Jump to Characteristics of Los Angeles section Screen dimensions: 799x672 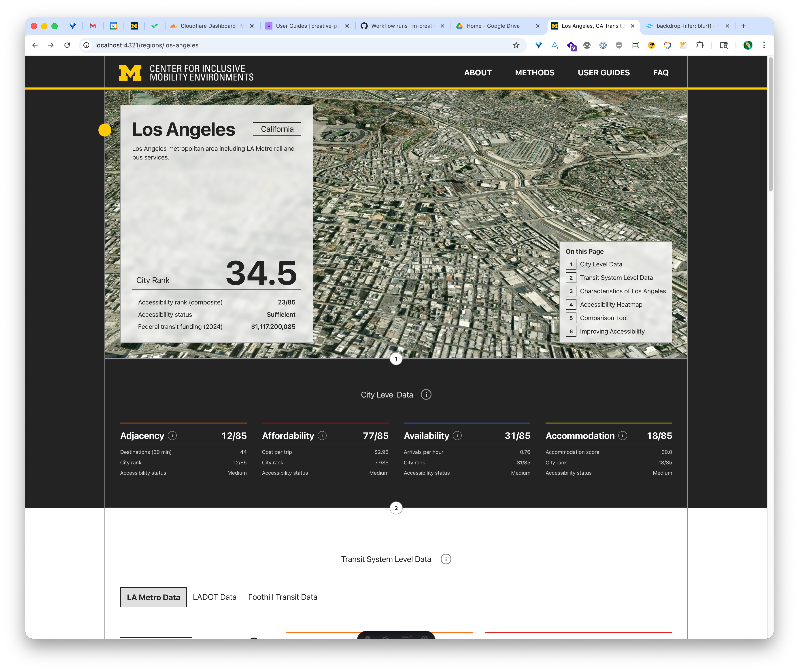(615, 291)
